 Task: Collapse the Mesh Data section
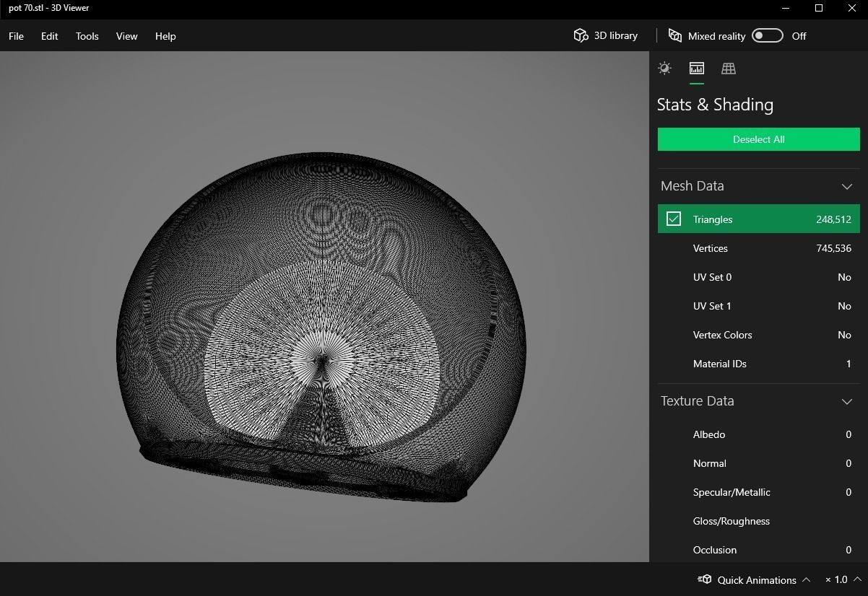tap(846, 186)
